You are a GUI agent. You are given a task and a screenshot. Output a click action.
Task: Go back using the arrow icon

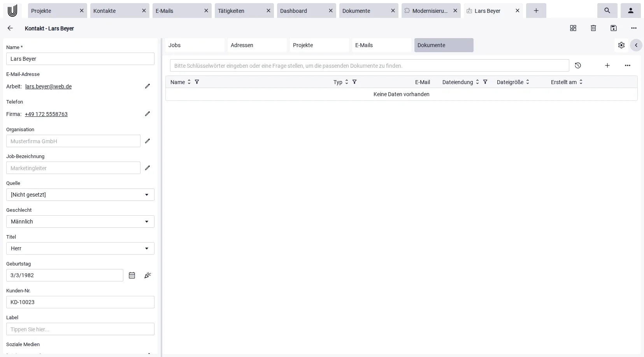pos(10,28)
